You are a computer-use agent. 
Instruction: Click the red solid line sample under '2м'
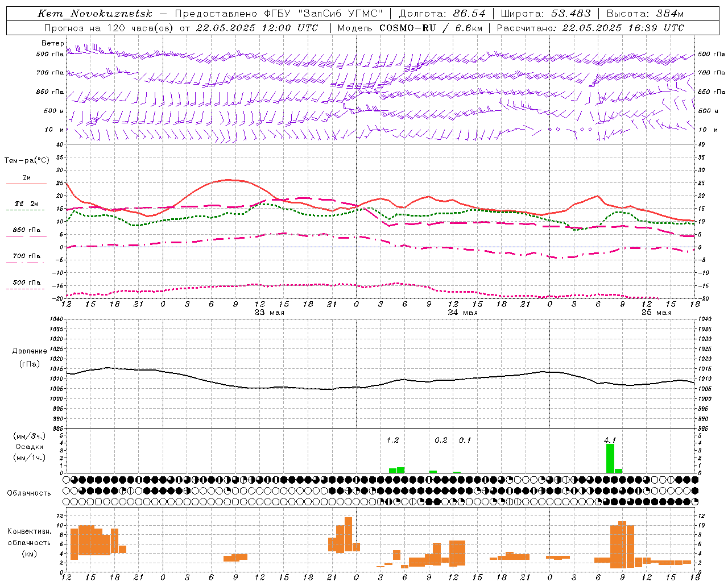[27, 184]
